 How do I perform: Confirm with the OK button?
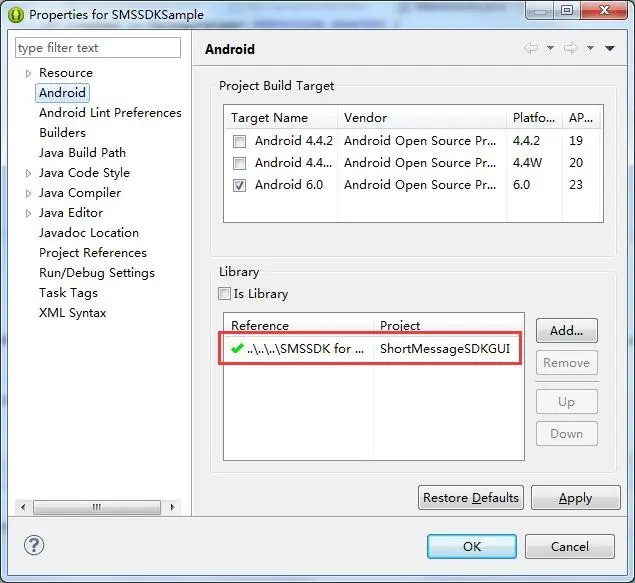tap(472, 547)
